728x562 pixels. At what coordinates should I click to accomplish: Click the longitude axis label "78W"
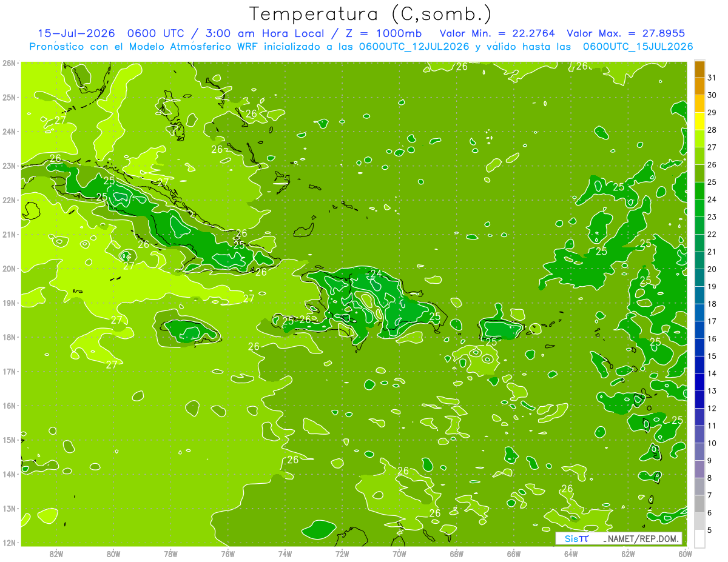(x=170, y=554)
